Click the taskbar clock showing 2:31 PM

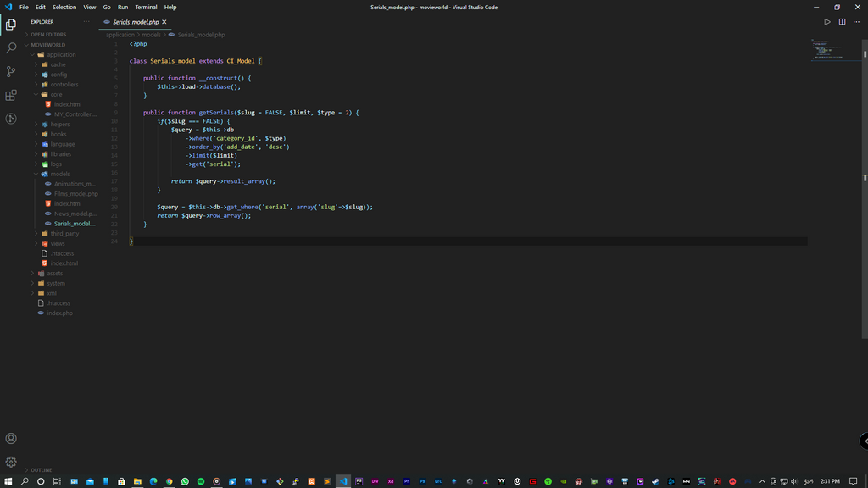[x=830, y=481]
